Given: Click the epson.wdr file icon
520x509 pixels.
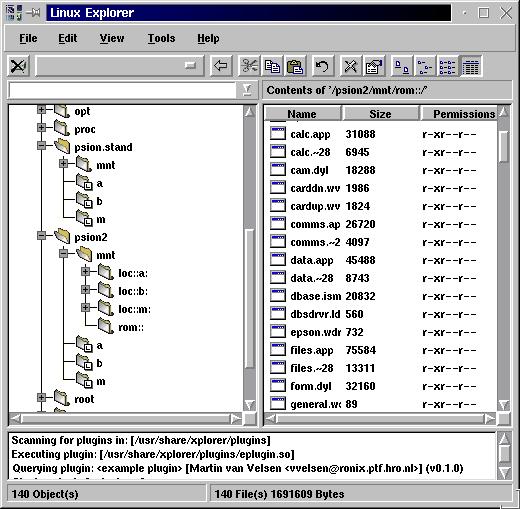Looking at the screenshot, I should pos(278,331).
